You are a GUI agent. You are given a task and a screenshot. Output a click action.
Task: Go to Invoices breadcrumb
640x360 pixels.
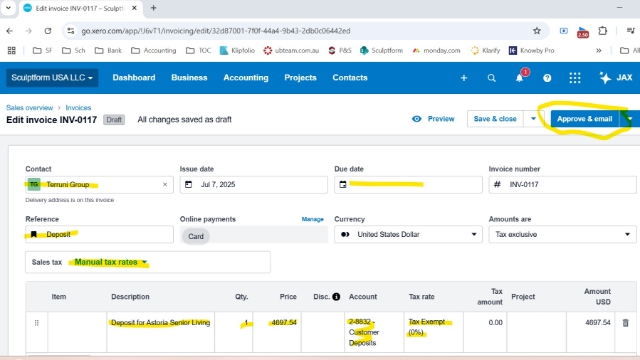click(x=78, y=108)
